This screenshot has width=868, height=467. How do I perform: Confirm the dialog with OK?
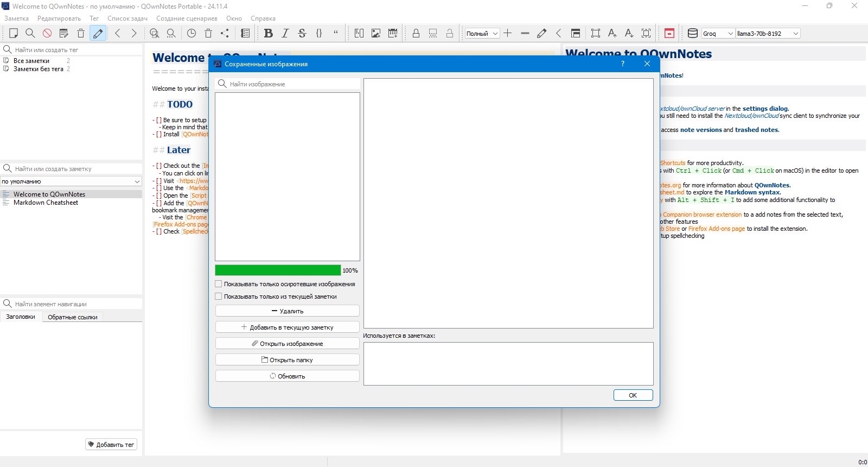(633, 395)
